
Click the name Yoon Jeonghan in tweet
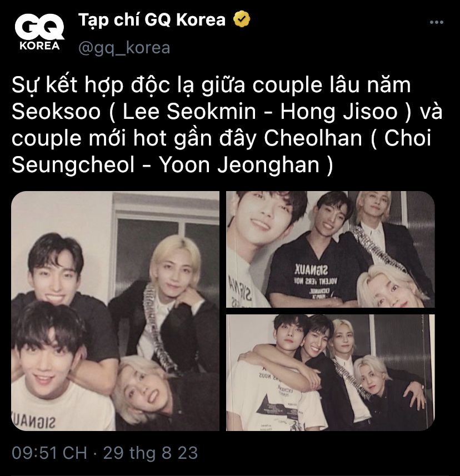tap(239, 166)
